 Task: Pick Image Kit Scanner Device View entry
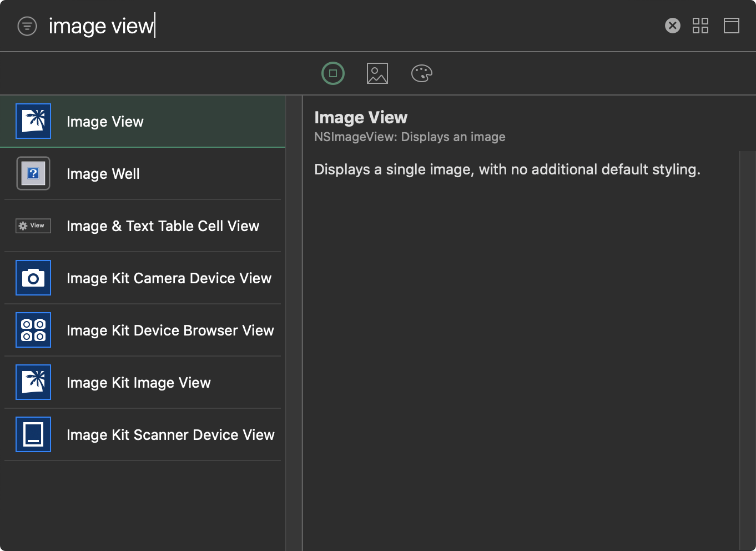coord(170,435)
